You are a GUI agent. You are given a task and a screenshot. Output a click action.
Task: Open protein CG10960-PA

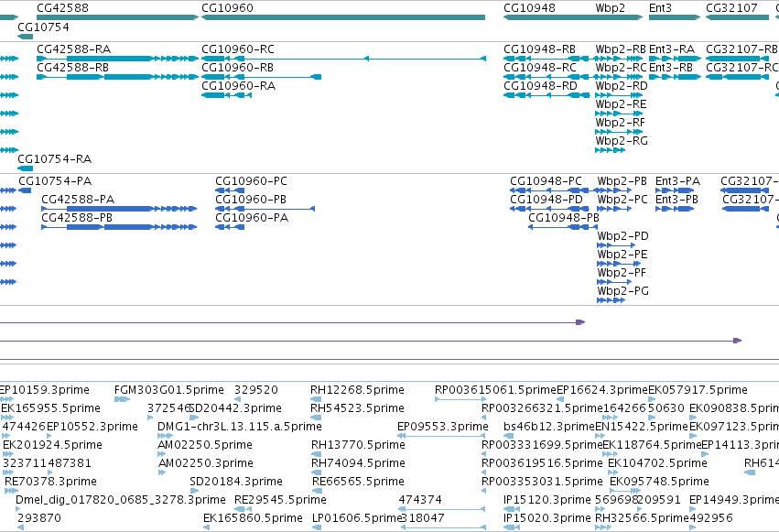(252, 218)
